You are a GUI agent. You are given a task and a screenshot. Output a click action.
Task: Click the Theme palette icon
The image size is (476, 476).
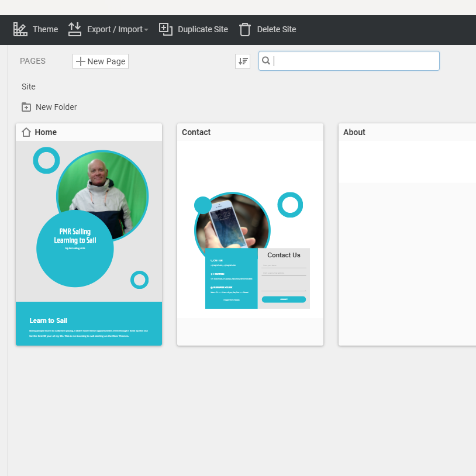coord(20,29)
